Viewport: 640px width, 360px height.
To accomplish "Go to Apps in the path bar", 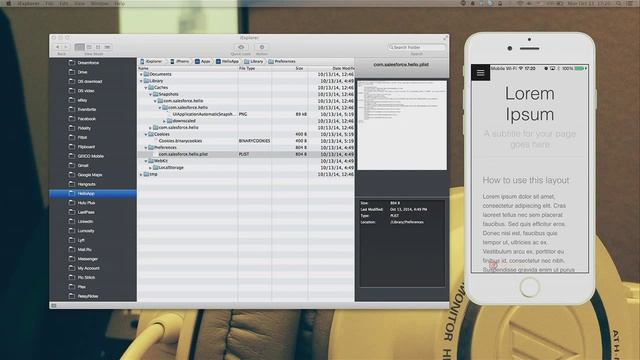I will 203,61.
